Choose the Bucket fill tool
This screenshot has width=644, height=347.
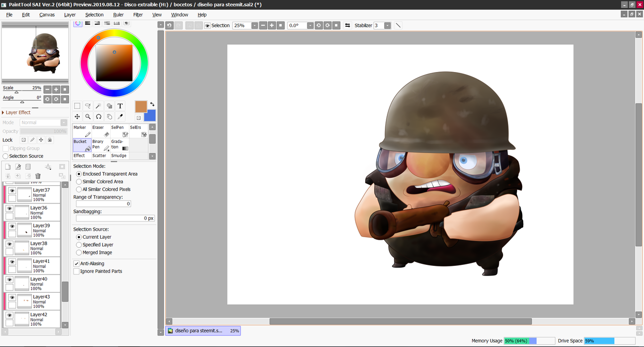[82, 145]
